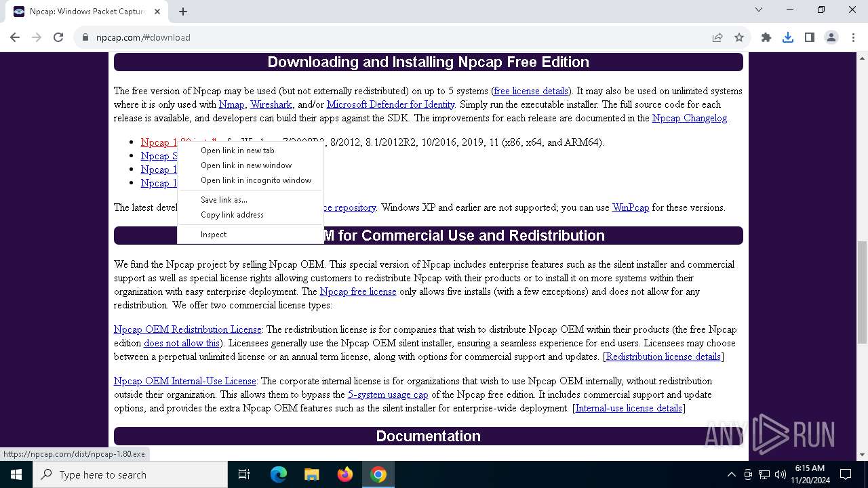Reload the Npcap page
Viewport: 868px width, 488px height.
click(58, 37)
